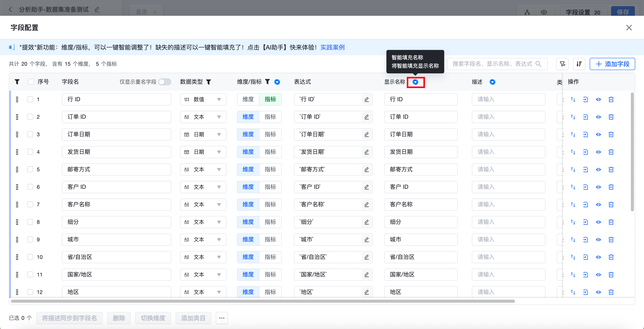Screen dimensions: 644x329
Task: Tick checkbox for row 2 订单 ID
Action: 30,117
